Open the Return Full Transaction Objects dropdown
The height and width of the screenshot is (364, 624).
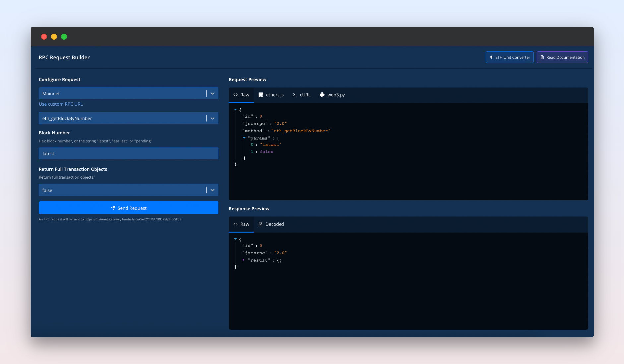pyautogui.click(x=212, y=190)
